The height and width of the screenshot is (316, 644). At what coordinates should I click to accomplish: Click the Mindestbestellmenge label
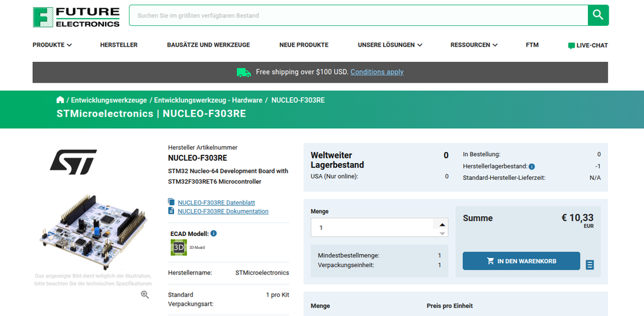pyautogui.click(x=348, y=255)
